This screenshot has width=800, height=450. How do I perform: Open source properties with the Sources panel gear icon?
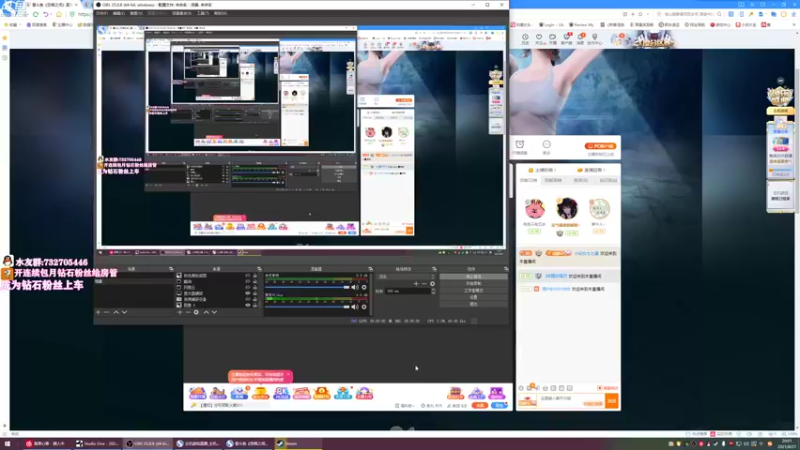196,312
